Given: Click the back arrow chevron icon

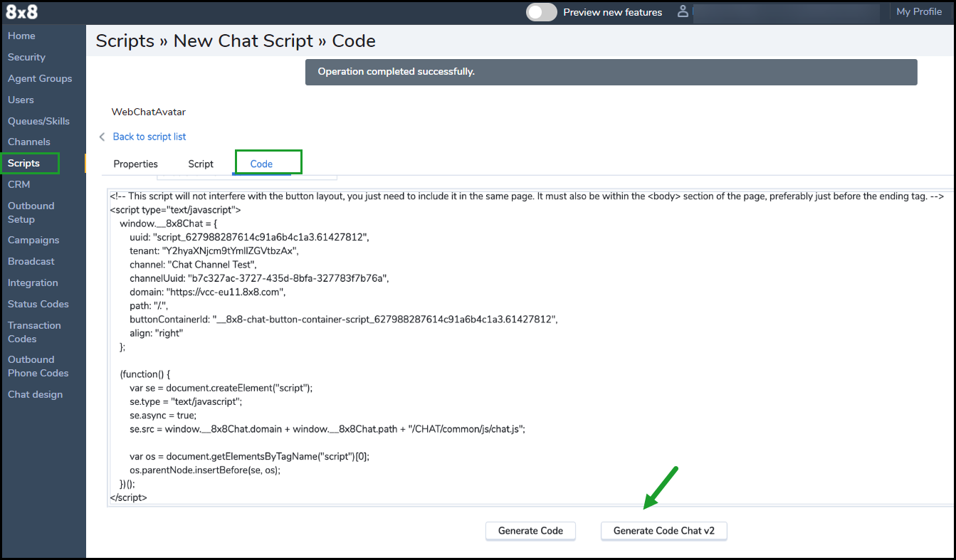Looking at the screenshot, I should pos(102,137).
